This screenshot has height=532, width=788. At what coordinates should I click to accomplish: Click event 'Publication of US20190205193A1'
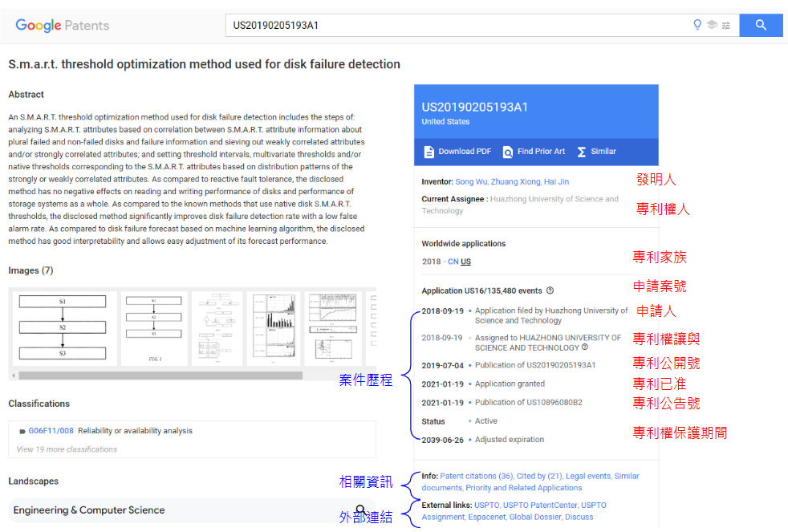[535, 365]
